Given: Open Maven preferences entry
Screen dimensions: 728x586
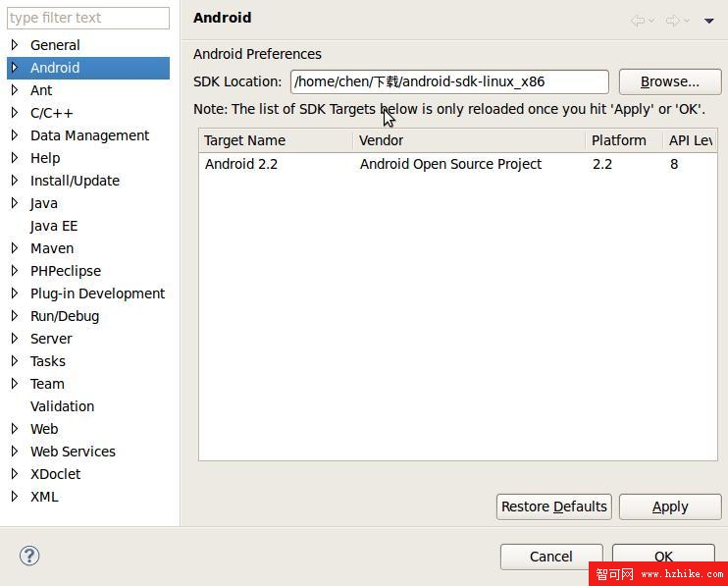Looking at the screenshot, I should point(52,248).
